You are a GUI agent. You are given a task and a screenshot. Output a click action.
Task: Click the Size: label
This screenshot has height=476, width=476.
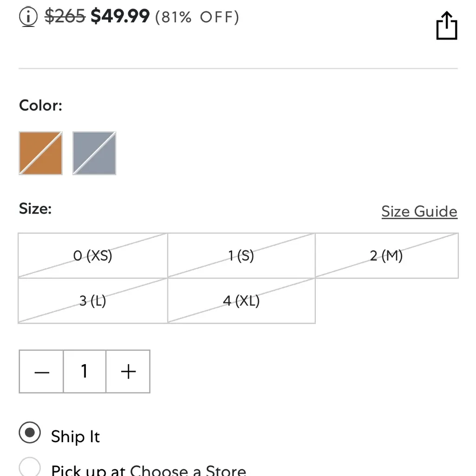pyautogui.click(x=35, y=209)
